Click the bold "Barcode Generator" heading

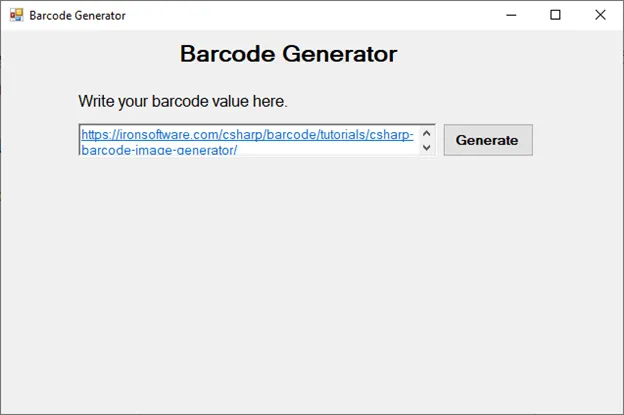click(x=288, y=54)
